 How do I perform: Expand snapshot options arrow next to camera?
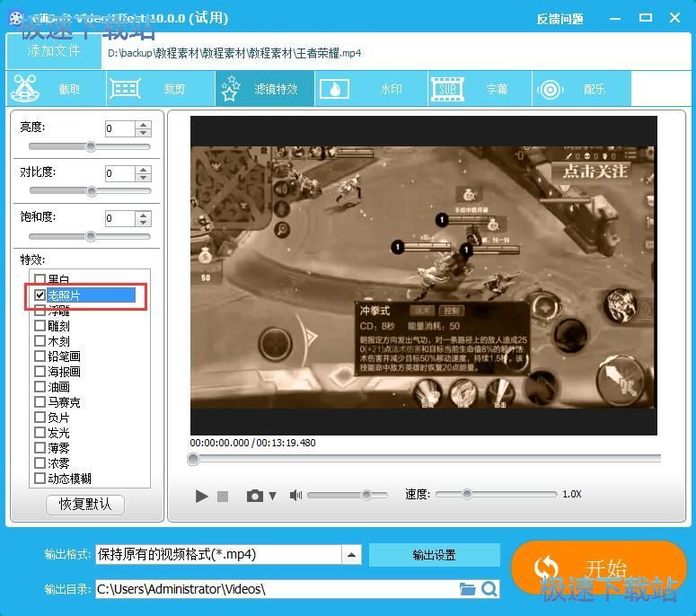272,496
